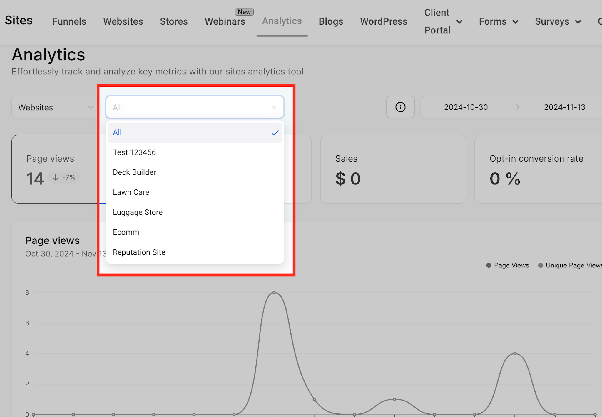Choose Luggage Store from the list

(x=195, y=212)
